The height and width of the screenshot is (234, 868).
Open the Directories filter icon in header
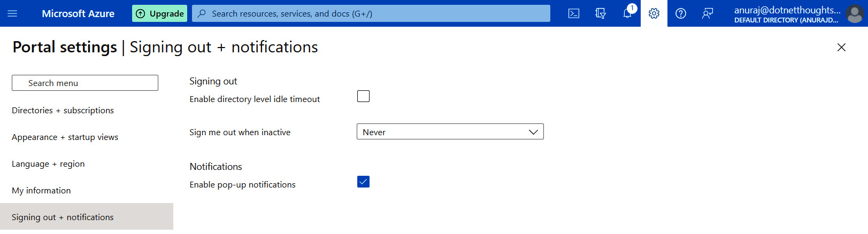tap(601, 13)
